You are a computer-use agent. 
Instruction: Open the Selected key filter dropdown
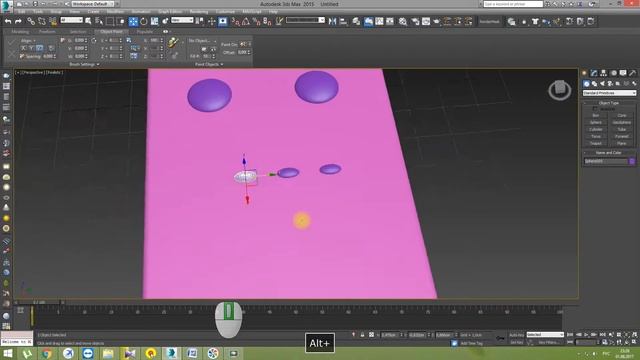click(x=545, y=335)
